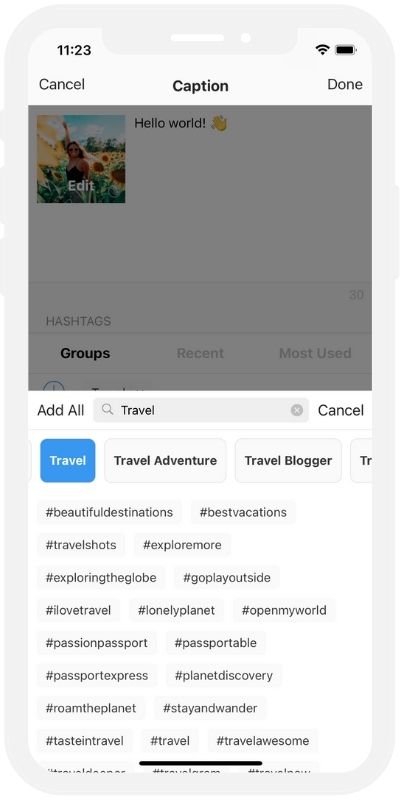
Task: Cancel caption editing in the header
Action: (x=62, y=84)
